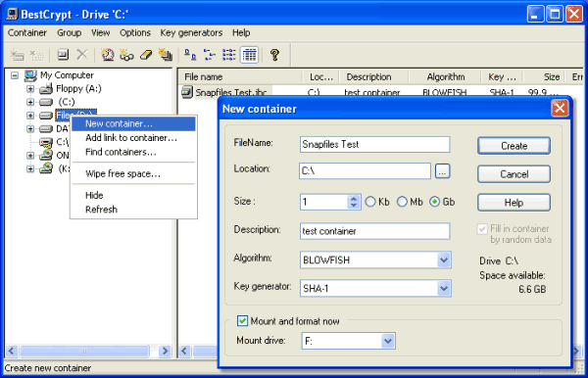This screenshot has width=588, height=378.
Task: Select the Mb size unit radio button
Action: coord(402,202)
